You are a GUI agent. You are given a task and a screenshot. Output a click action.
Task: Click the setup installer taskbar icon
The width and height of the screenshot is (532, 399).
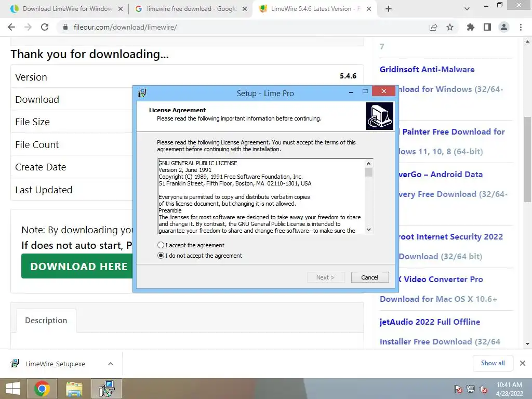pos(107,389)
